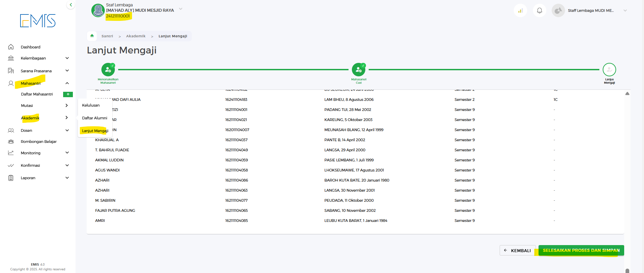Select the Menonaktifkan Mahasantri step icon
Screen dimensions: 644x273
(108, 70)
